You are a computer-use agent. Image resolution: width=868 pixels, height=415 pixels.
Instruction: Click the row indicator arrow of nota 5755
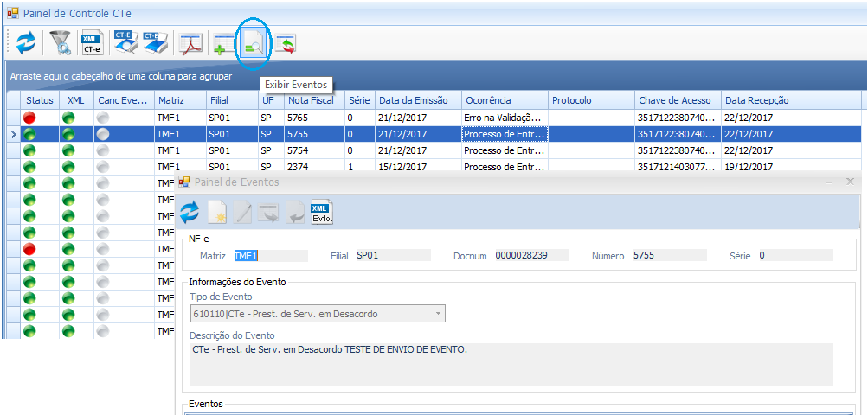[x=13, y=134]
